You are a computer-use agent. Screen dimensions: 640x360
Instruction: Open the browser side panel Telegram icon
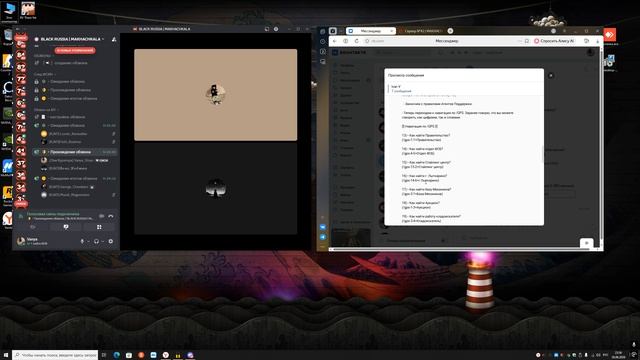323,237
